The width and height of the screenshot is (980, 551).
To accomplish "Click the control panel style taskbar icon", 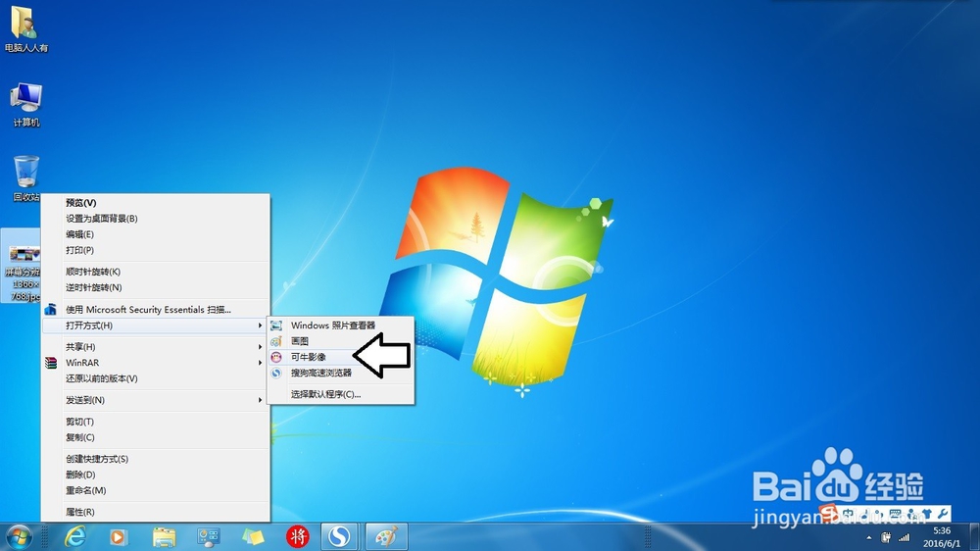I will pos(208,537).
